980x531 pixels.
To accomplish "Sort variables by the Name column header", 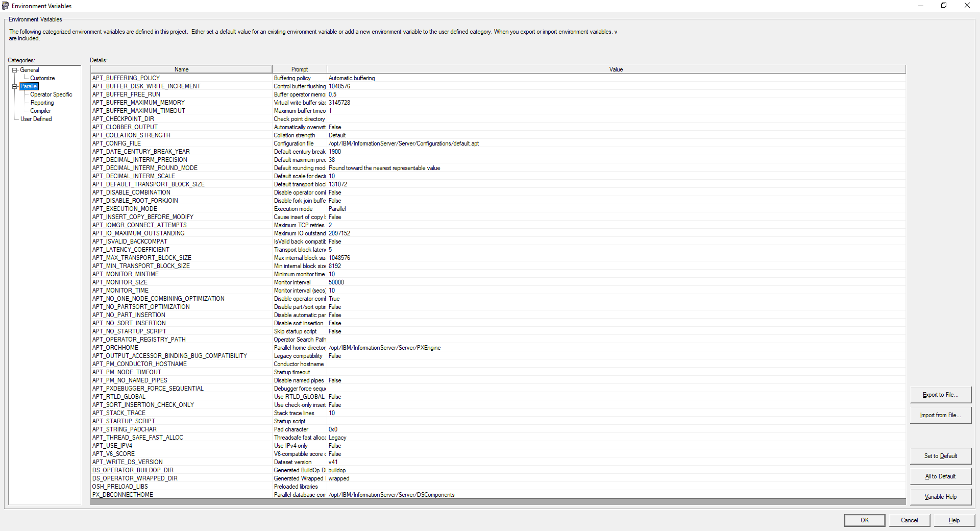I will [181, 69].
